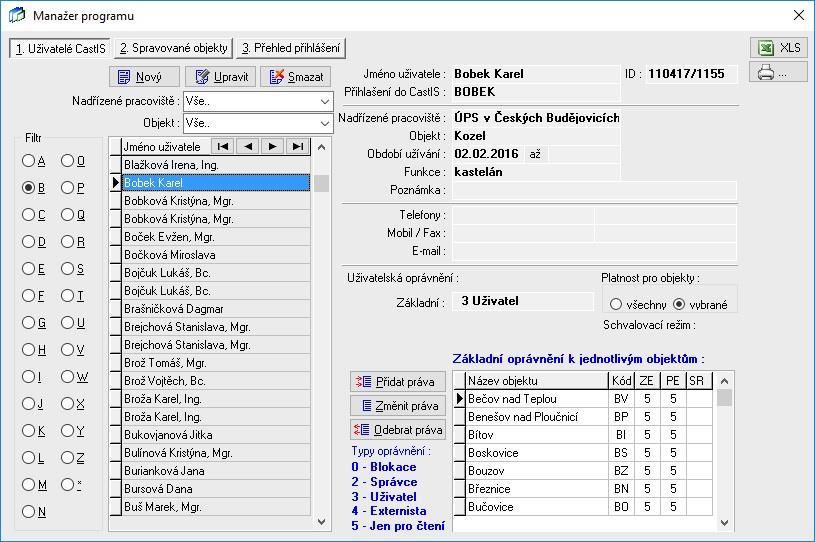The image size is (815, 542).
Task: Go to the previous user record arrow
Action: click(x=248, y=147)
